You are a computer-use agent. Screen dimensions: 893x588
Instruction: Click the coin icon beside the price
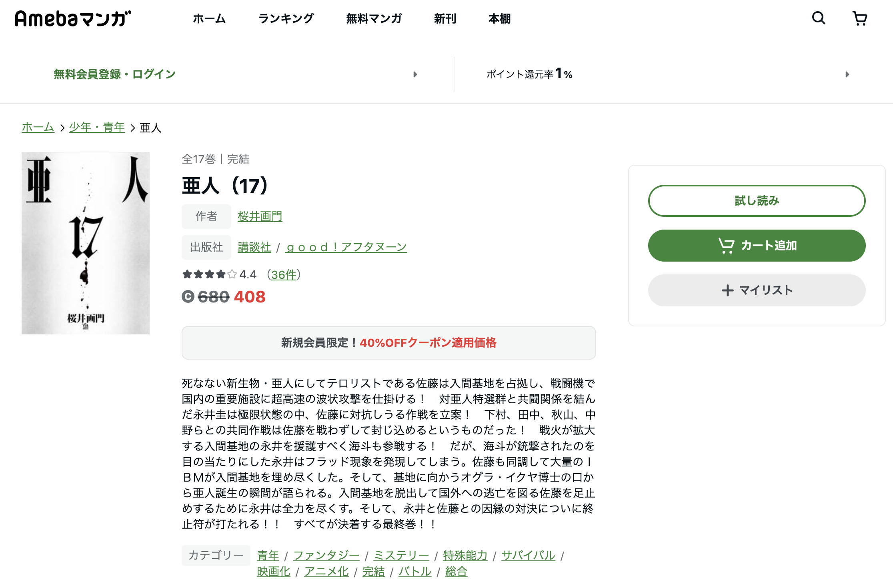pos(188,297)
